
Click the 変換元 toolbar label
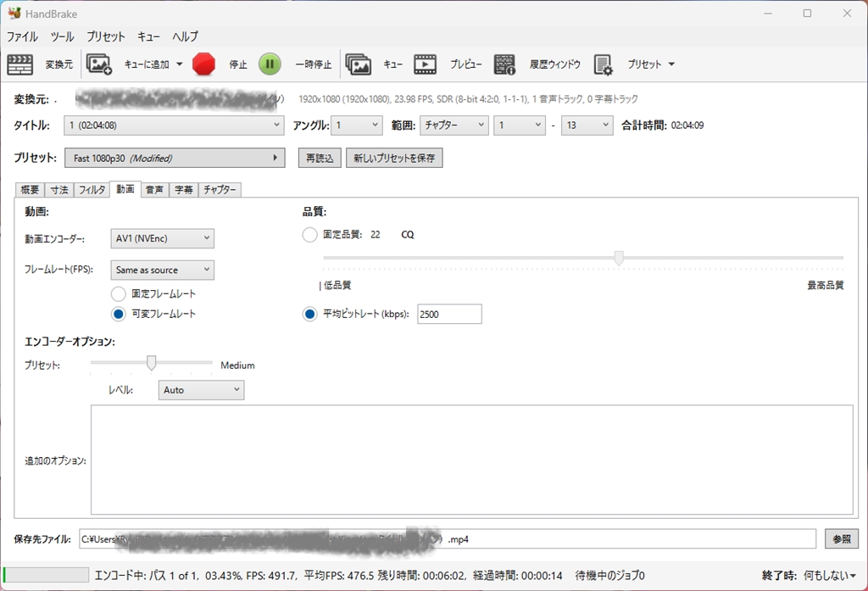[x=58, y=64]
